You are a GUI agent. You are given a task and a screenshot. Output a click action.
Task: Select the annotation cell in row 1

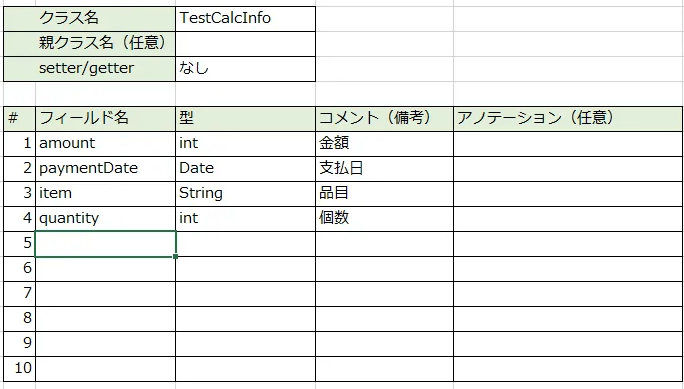568,143
